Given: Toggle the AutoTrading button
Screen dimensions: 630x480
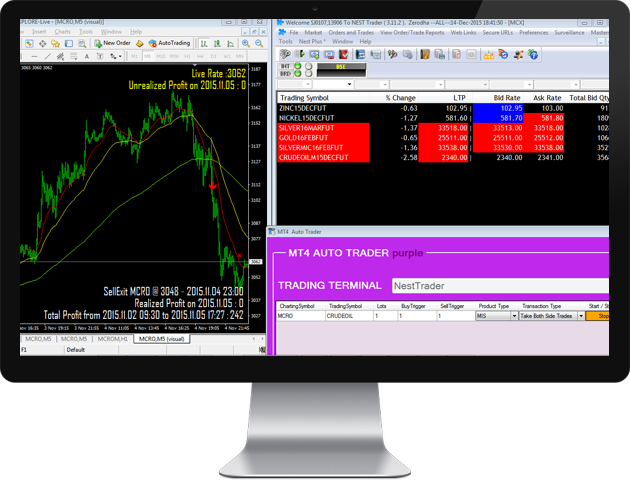Looking at the screenshot, I should (x=169, y=43).
